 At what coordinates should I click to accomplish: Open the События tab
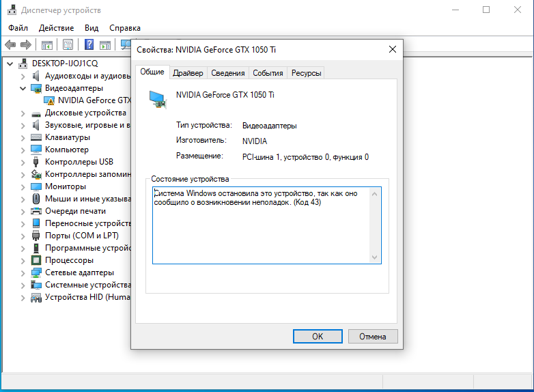click(268, 73)
